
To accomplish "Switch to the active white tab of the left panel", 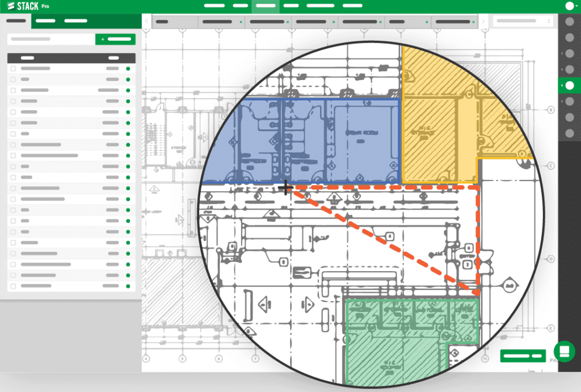I will click(16, 21).
